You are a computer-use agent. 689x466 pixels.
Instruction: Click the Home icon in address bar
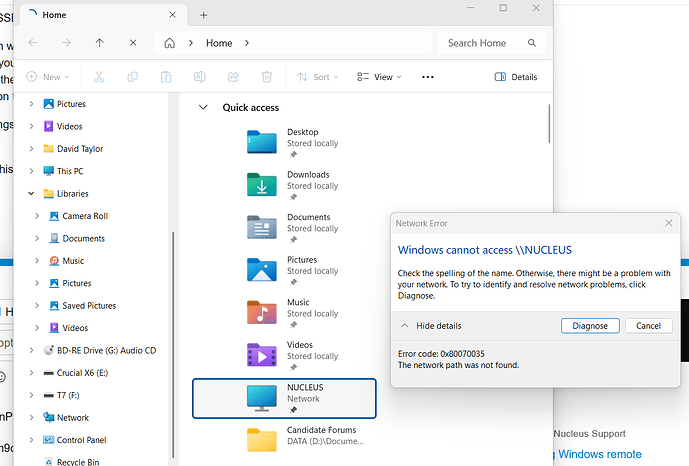(170, 43)
